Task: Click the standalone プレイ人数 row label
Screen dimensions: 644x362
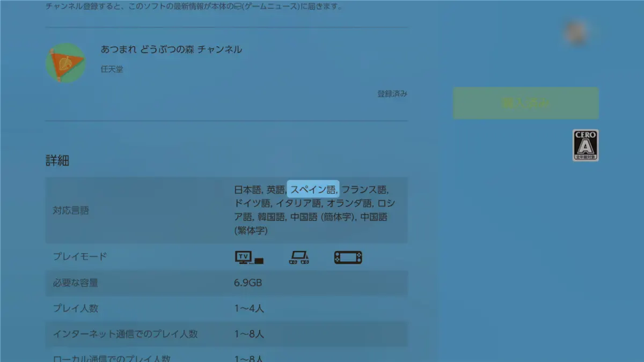Action: 75,308
